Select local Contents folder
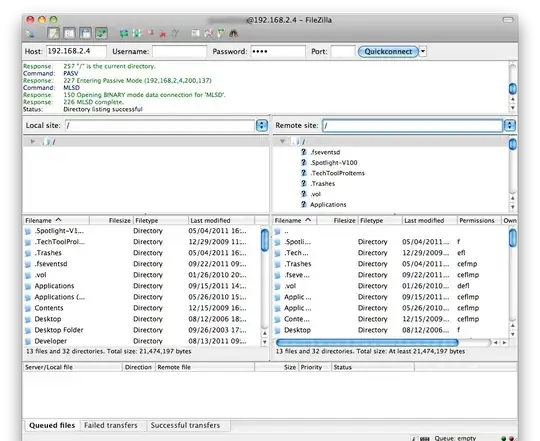 tap(49, 308)
